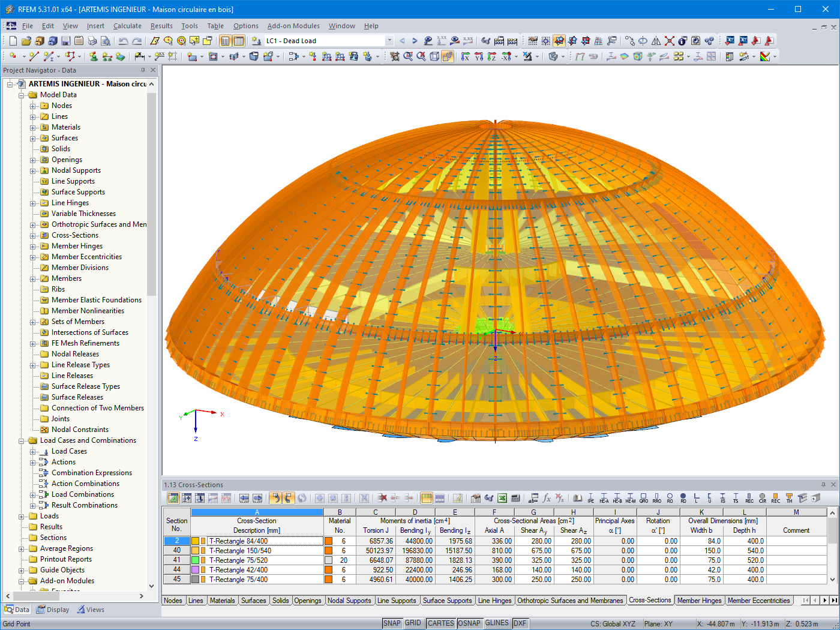
Task: Select the calculator icon in Cross-Sections panel
Action: point(515,498)
